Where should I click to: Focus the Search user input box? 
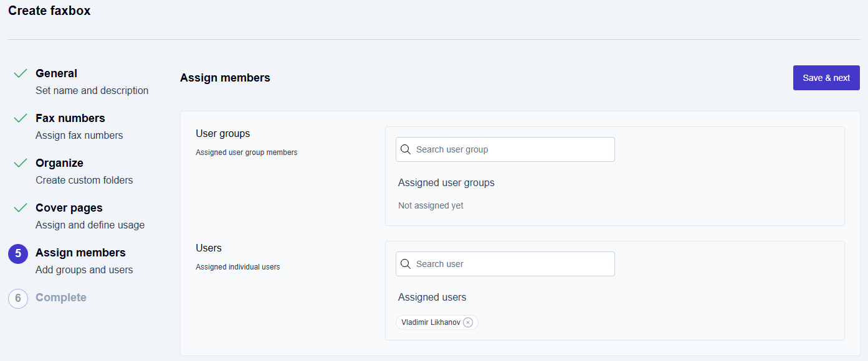(512, 264)
